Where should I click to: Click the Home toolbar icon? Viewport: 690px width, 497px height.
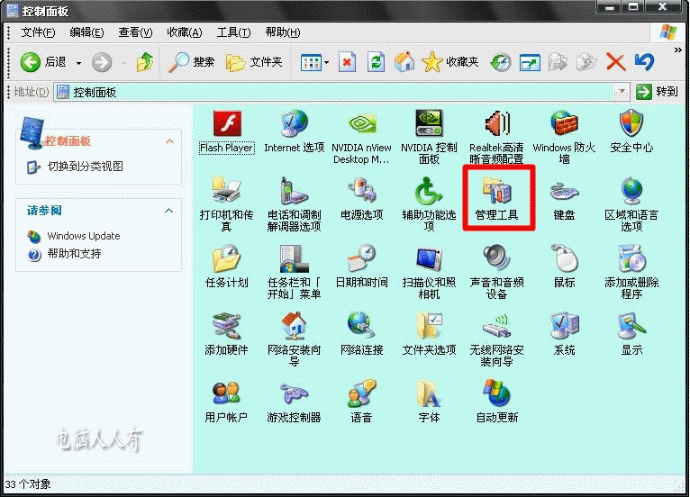[x=404, y=62]
